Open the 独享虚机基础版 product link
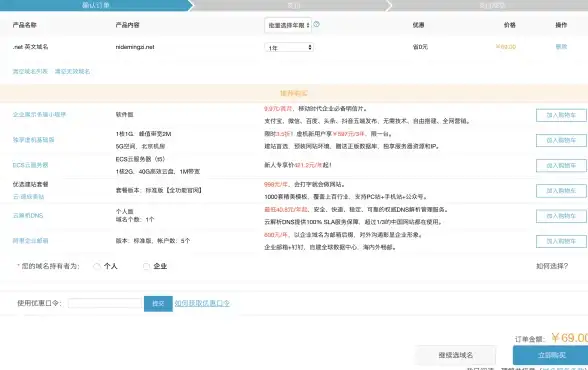The width and height of the screenshot is (588, 370). (x=33, y=140)
